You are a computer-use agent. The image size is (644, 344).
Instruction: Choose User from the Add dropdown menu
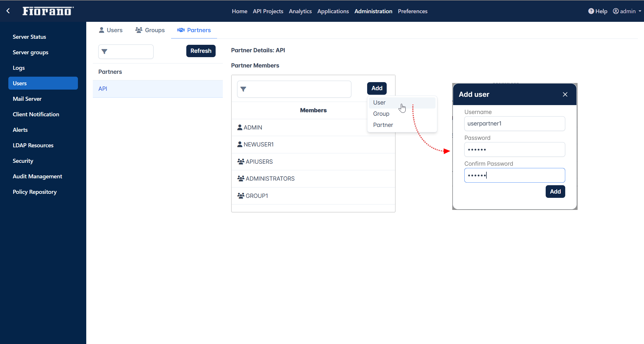(x=402, y=103)
